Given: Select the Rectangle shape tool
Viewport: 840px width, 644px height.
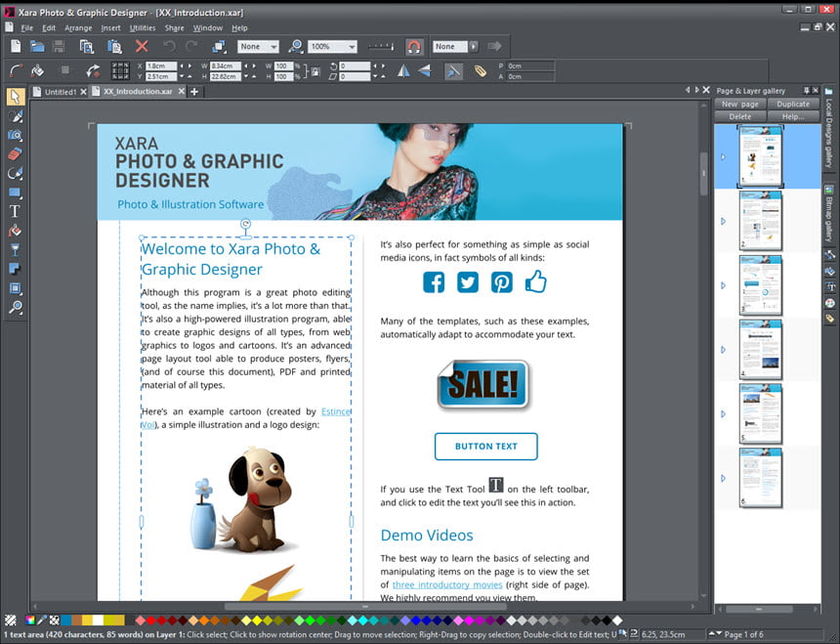Looking at the screenshot, I should click(x=15, y=193).
